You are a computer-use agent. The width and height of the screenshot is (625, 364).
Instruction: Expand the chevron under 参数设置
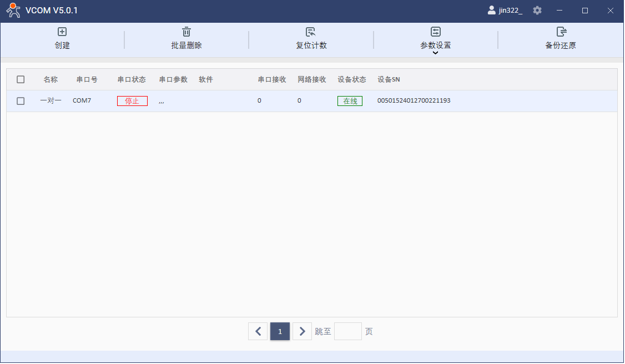tap(436, 53)
